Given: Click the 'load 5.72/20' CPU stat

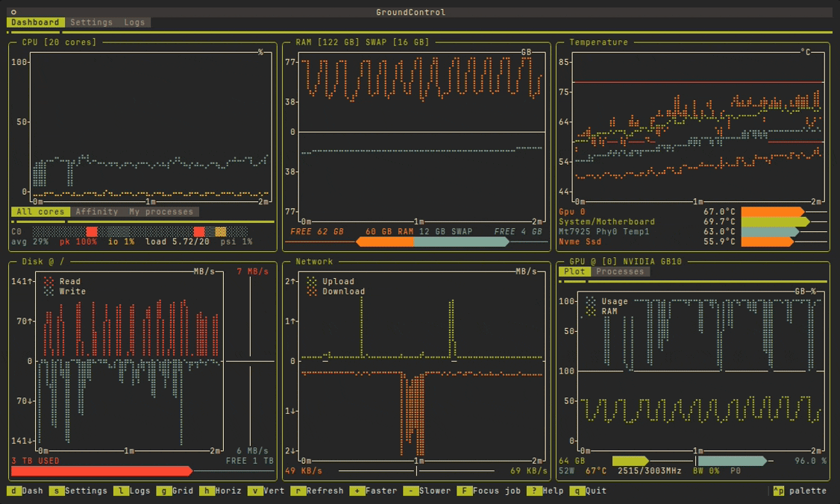Looking at the screenshot, I should click(x=178, y=242).
